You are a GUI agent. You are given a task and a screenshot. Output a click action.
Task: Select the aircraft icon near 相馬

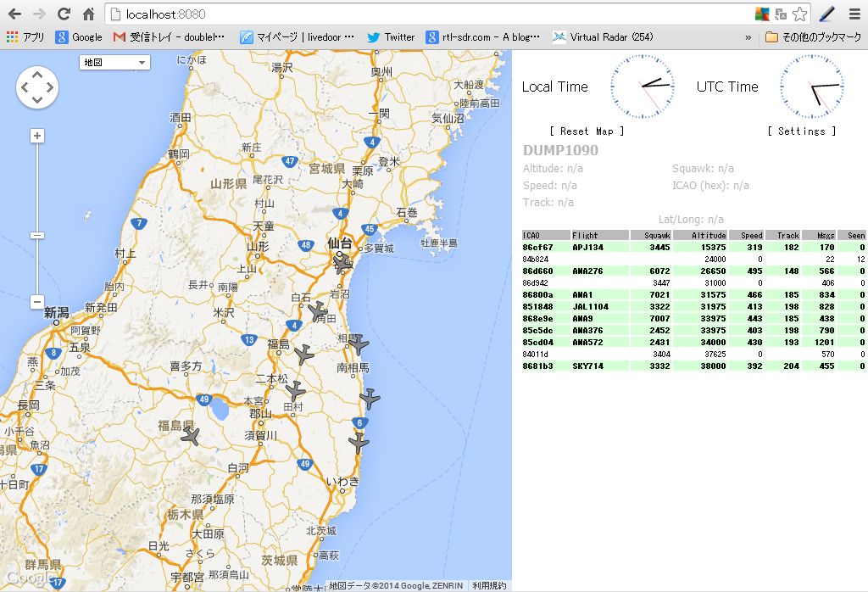pyautogui.click(x=359, y=343)
